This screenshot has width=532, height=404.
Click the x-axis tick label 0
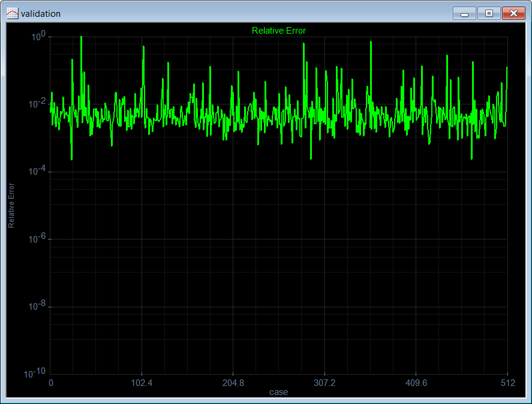(x=51, y=383)
